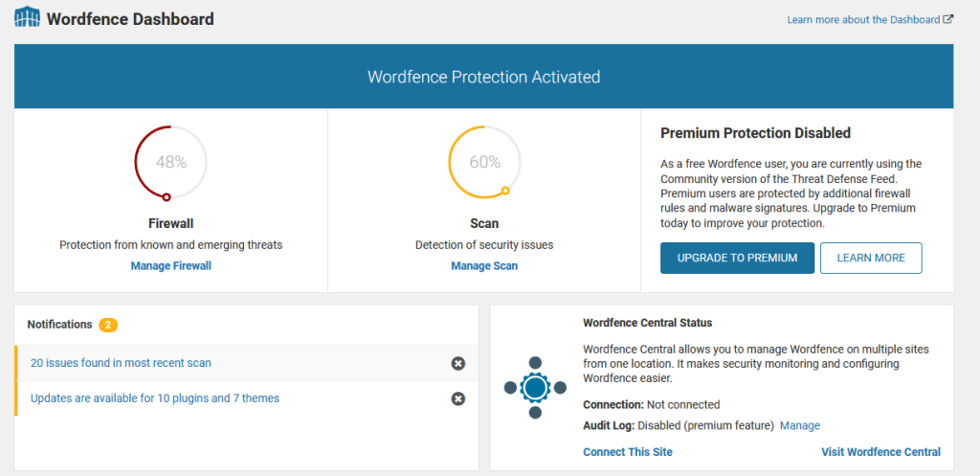Click the Upgrade to Premium button
Viewport: 980px width, 476px height.
pyautogui.click(x=738, y=258)
